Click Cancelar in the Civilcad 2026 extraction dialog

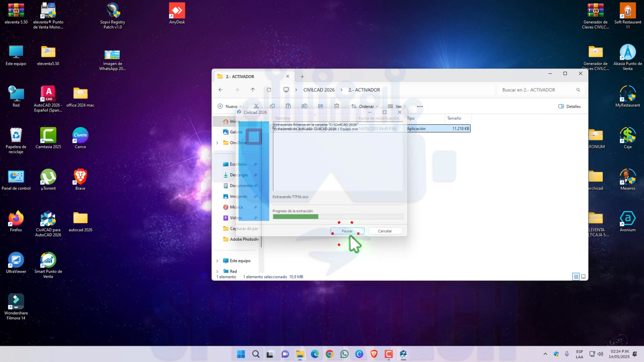click(385, 231)
